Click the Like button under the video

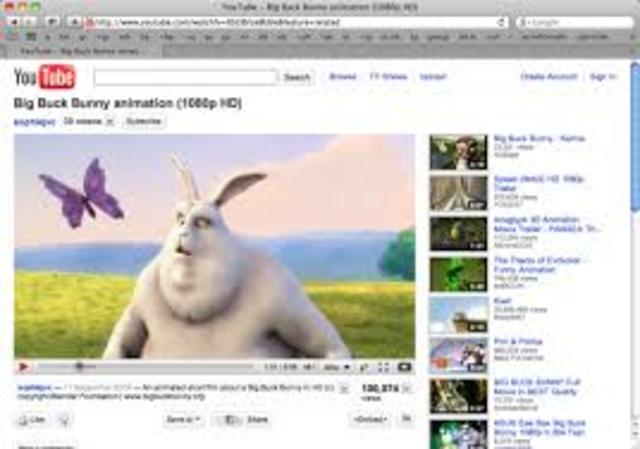[32, 419]
